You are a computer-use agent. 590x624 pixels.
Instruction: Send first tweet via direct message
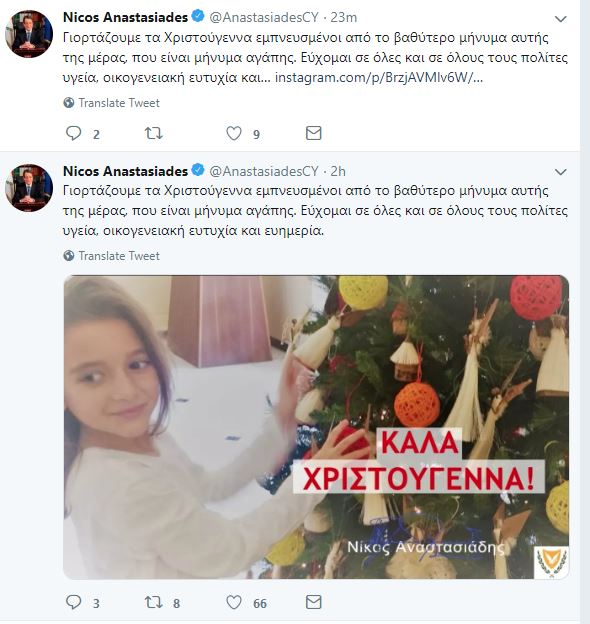click(x=313, y=133)
